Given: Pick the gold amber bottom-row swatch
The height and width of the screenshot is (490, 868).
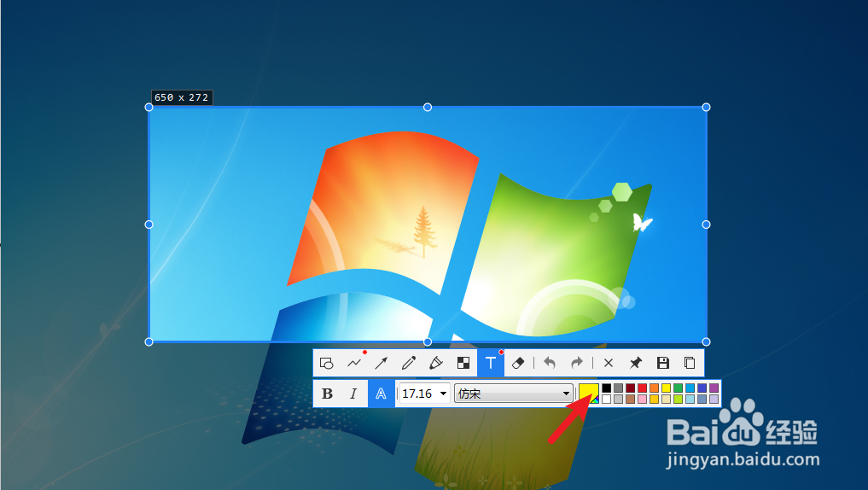Looking at the screenshot, I should click(x=655, y=399).
